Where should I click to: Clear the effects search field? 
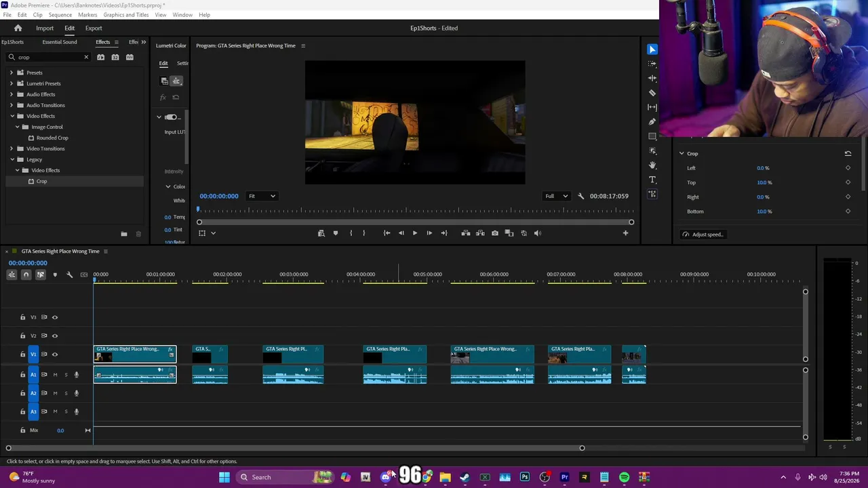[x=86, y=58]
